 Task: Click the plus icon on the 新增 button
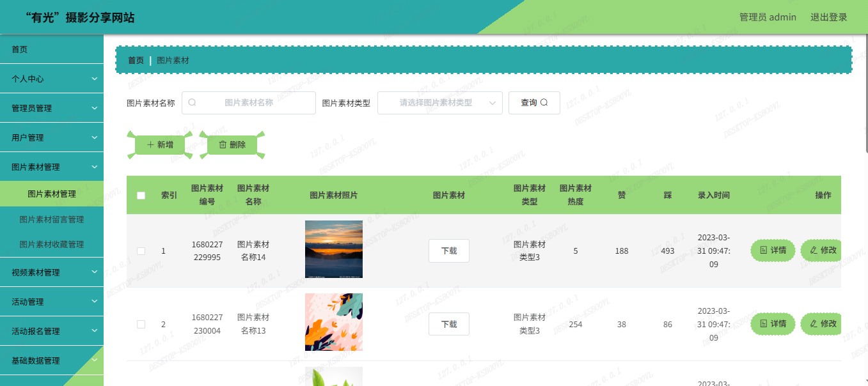pos(150,145)
